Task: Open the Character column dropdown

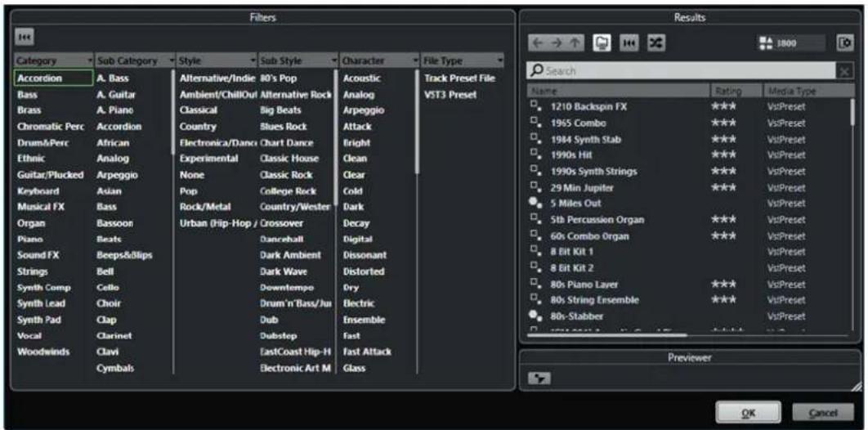Action: tap(415, 60)
